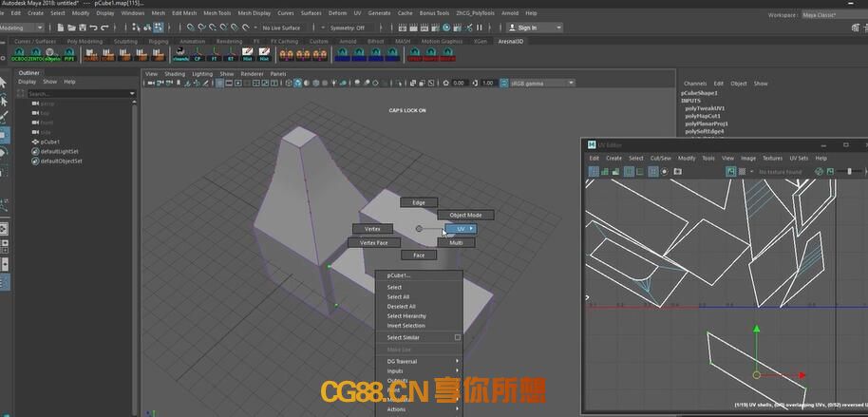Click the Redo arrow icon
Screen dimensions: 868x417
pyautogui.click(x=104, y=28)
